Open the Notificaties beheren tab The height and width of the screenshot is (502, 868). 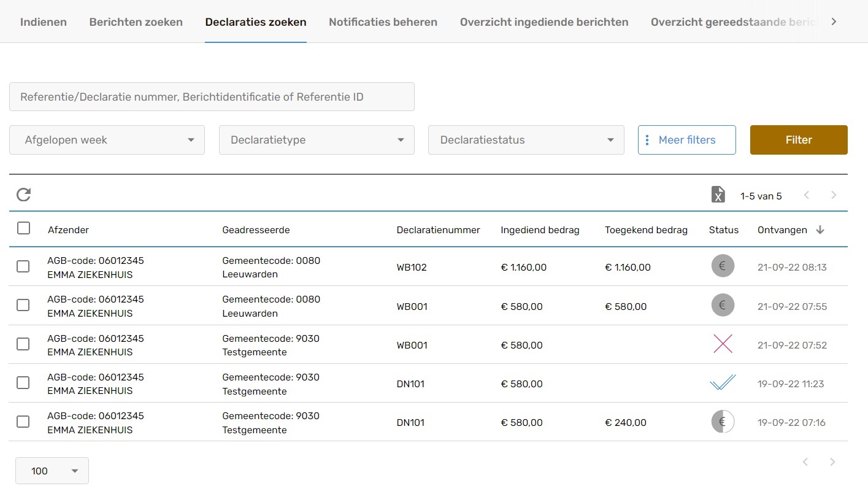(383, 22)
